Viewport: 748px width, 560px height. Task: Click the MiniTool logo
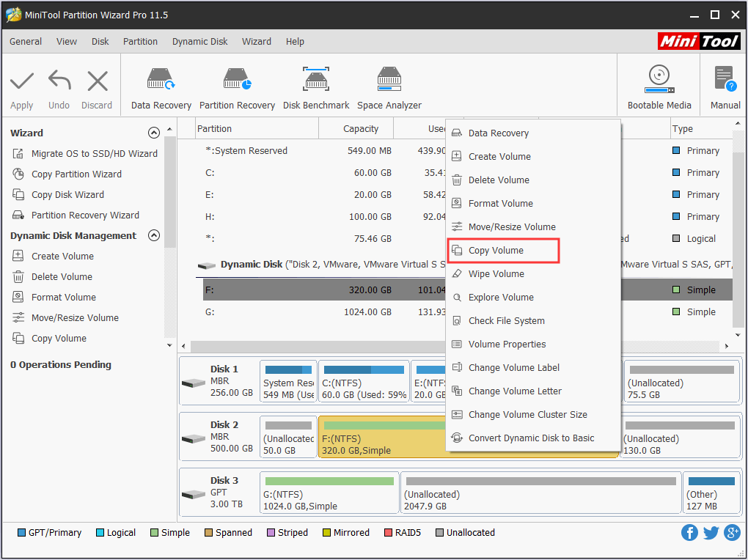click(x=699, y=42)
